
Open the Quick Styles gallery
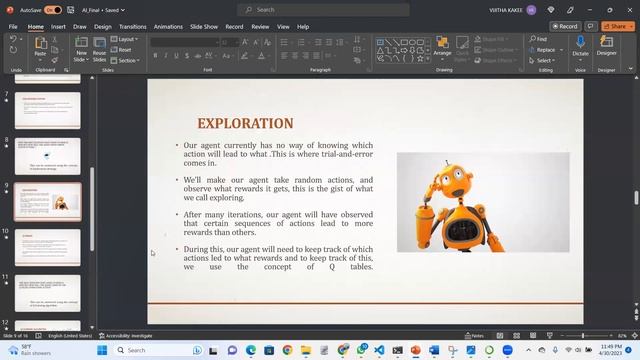[x=462, y=48]
